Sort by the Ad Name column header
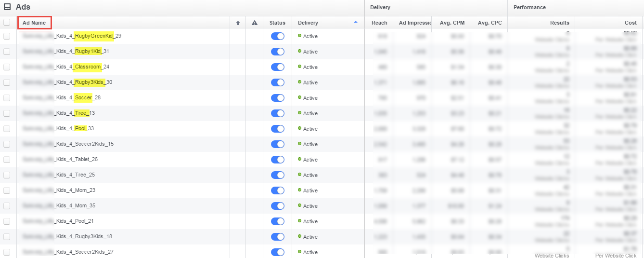Image resolution: width=644 pixels, height=258 pixels. tap(34, 23)
